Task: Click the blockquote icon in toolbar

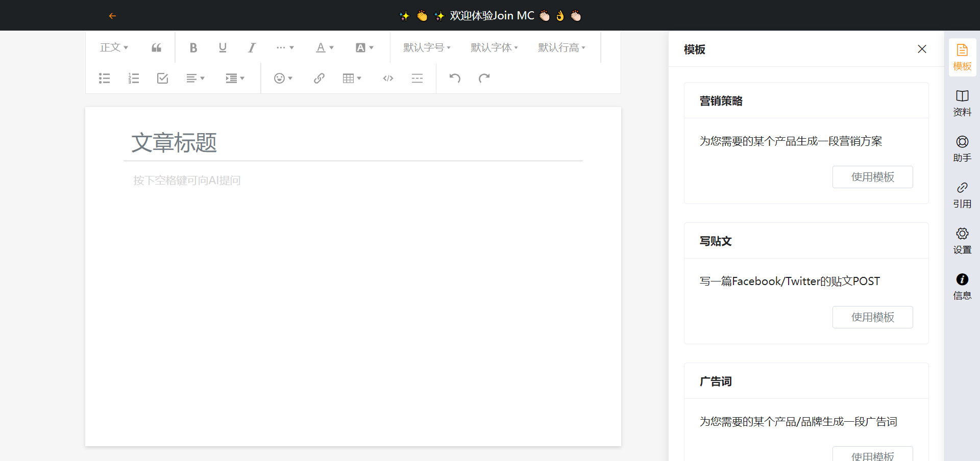Action: click(156, 48)
